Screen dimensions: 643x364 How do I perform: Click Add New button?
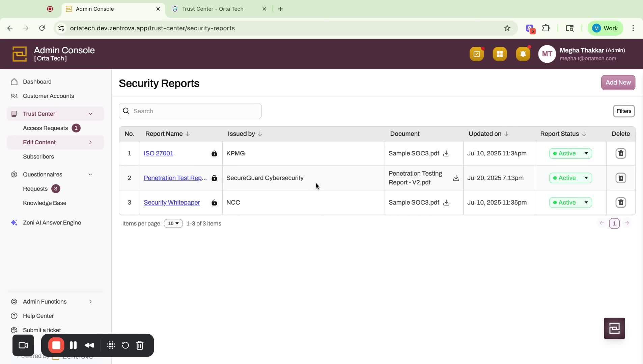click(618, 83)
